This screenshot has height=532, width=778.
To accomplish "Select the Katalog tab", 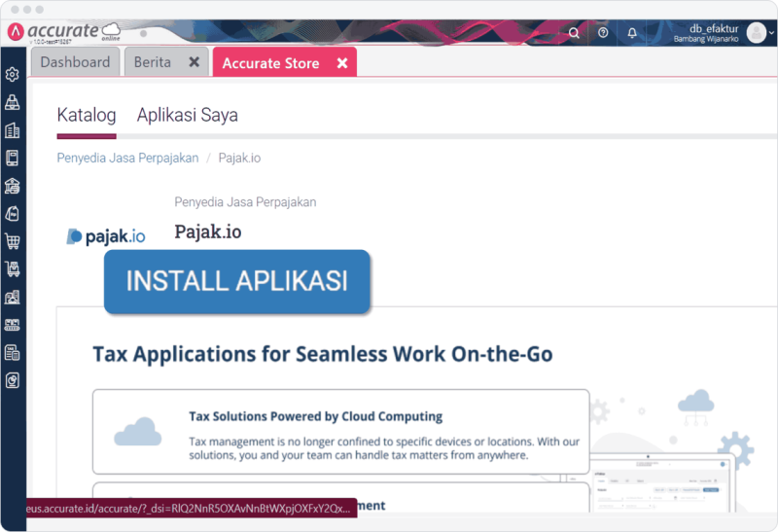I will [x=87, y=115].
